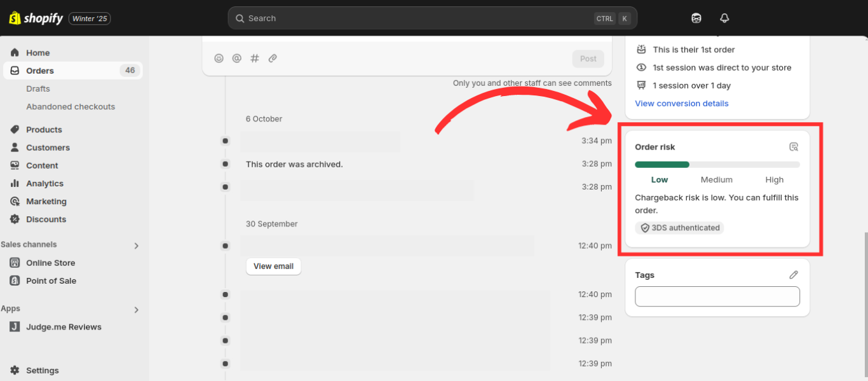This screenshot has height=381, width=868.
Task: Edit tags with the pencil icon
Action: [x=793, y=275]
